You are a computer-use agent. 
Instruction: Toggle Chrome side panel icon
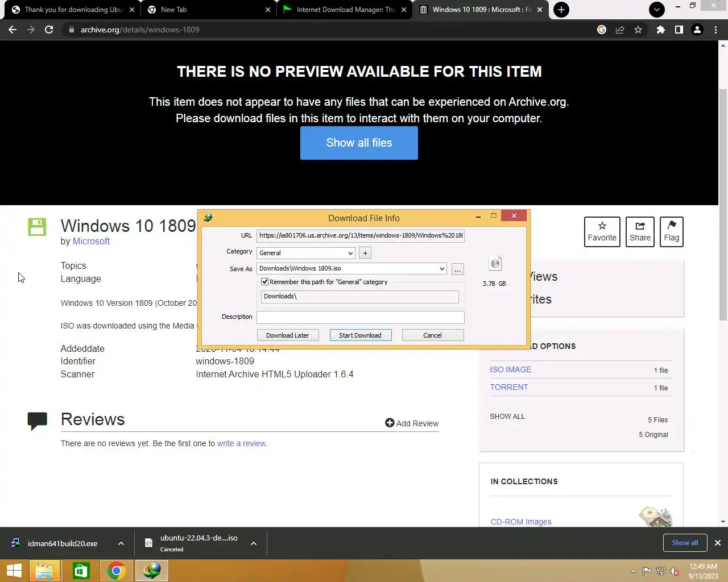point(679,30)
